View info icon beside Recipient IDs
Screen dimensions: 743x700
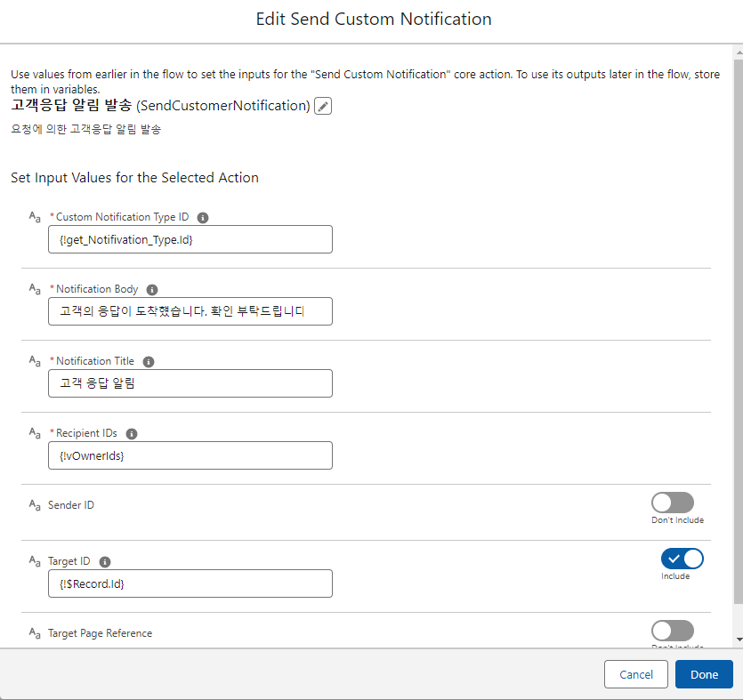(132, 434)
